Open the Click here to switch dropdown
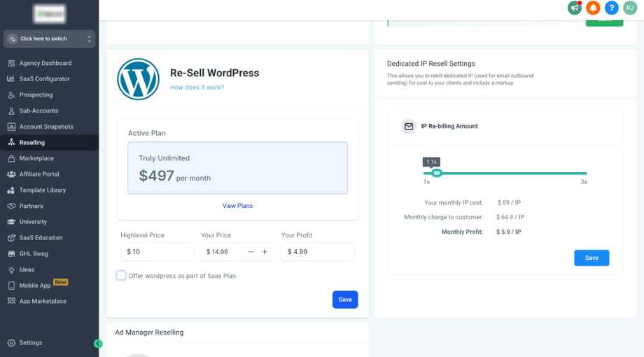This screenshot has width=644, height=357. click(50, 38)
